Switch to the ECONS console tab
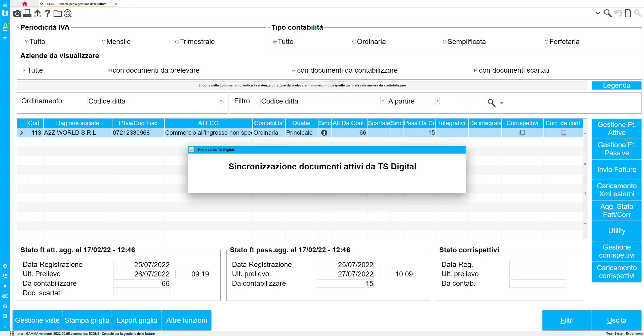 tap(76, 4)
